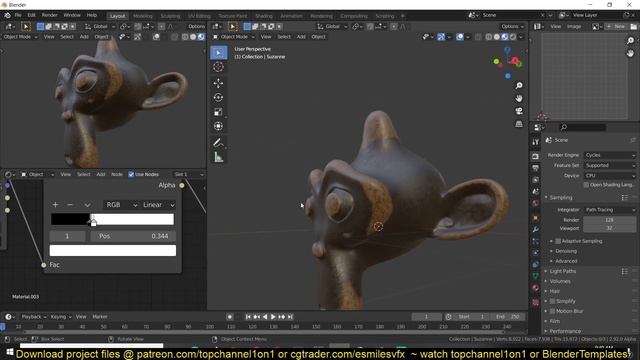The height and width of the screenshot is (360, 640).
Task: Click the zoom magnifier in main viewport
Action: point(519,86)
